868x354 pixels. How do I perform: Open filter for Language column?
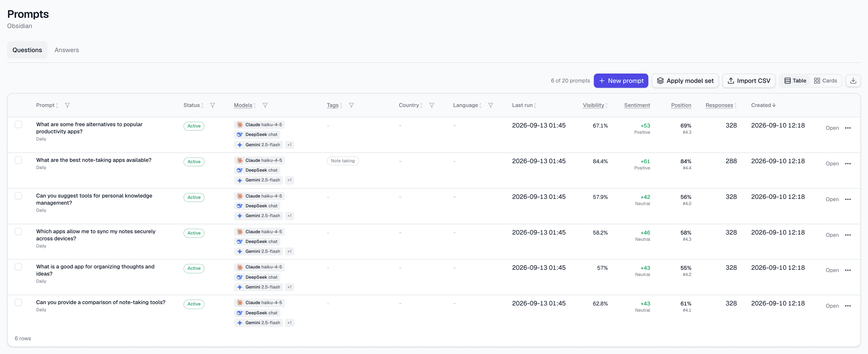(x=491, y=105)
